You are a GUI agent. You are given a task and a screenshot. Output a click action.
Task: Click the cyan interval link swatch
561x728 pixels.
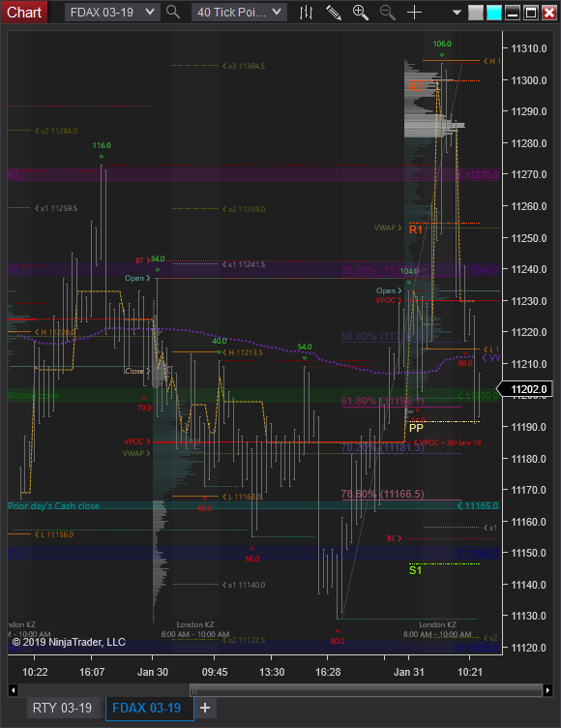pos(494,13)
